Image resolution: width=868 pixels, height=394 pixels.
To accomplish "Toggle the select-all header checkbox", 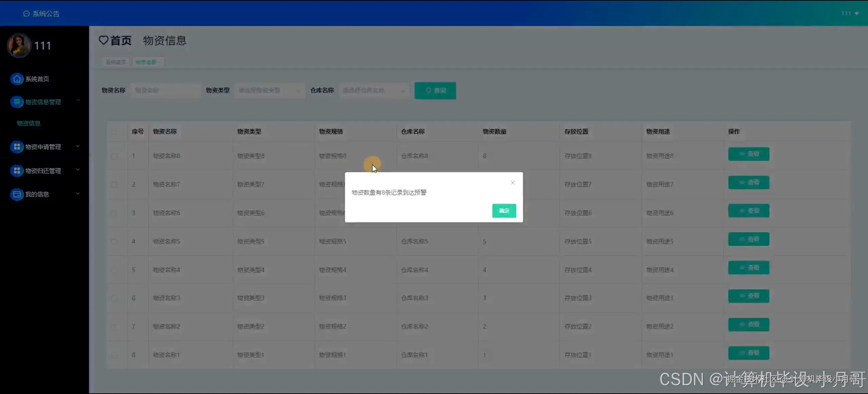I will click(x=114, y=131).
